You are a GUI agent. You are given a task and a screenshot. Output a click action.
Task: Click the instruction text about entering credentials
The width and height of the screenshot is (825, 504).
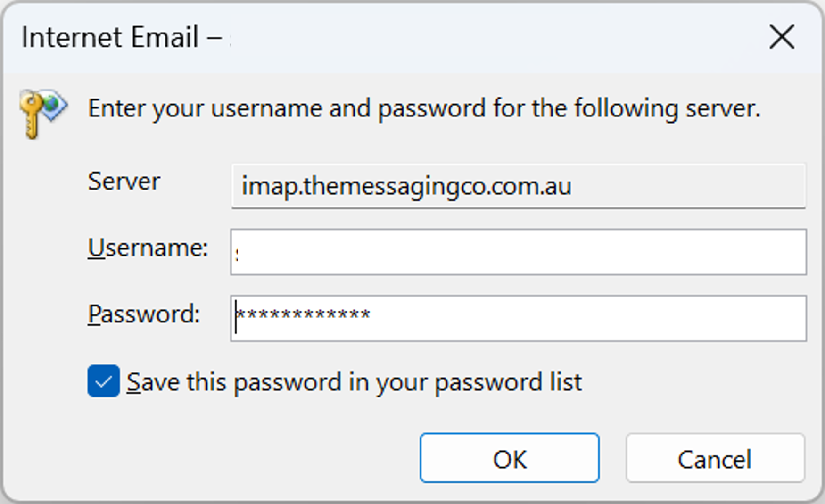424,108
